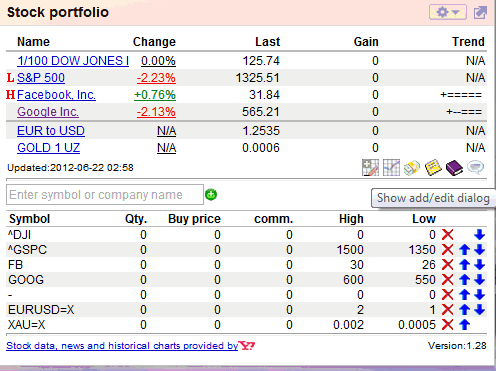Remove the GOOG row using red X
The height and width of the screenshot is (371, 496).
coord(447,280)
